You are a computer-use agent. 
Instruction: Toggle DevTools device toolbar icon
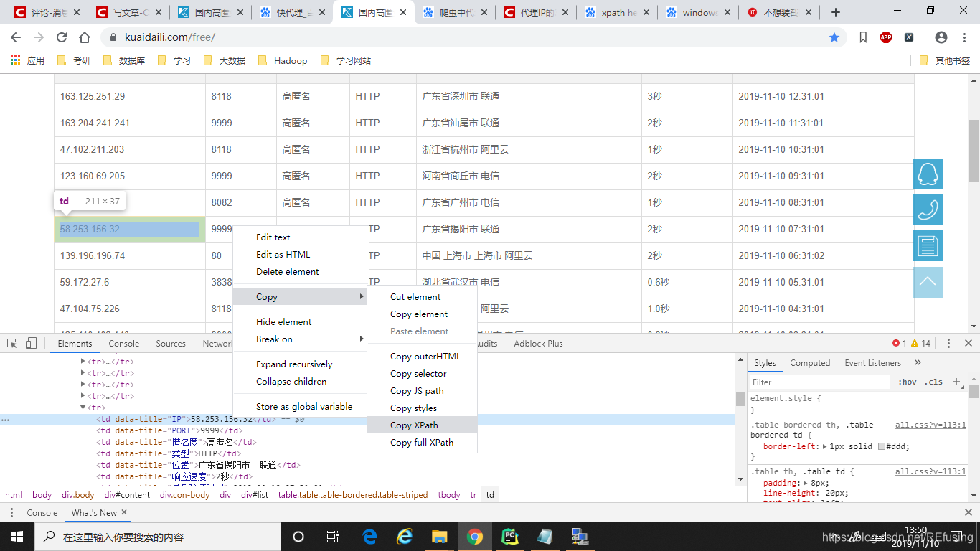point(31,343)
